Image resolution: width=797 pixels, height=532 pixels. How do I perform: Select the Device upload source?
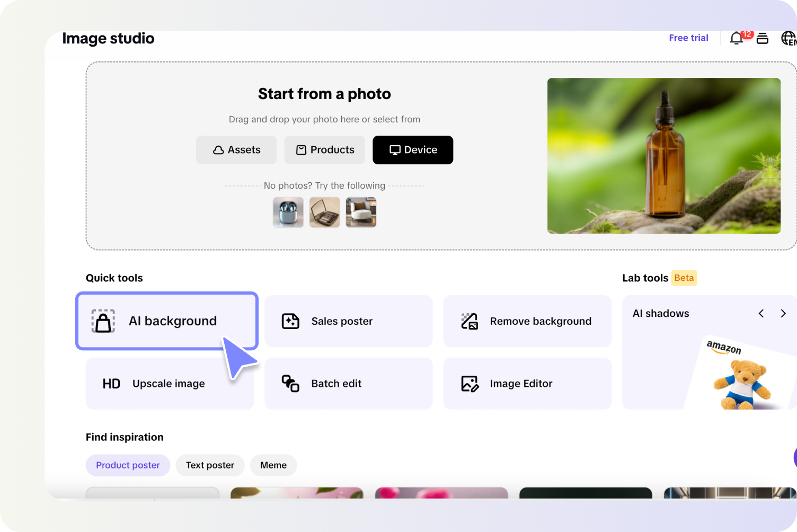click(413, 150)
